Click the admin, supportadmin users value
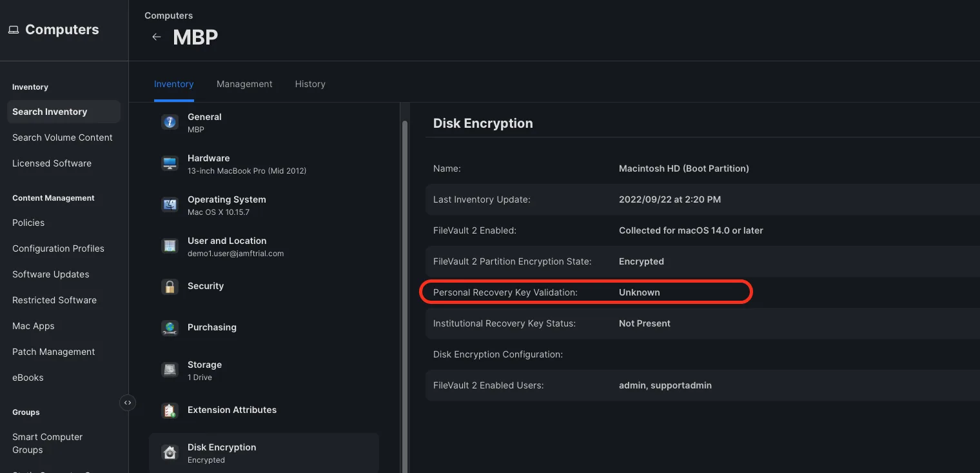Screen dimensions: 980x473 click(x=665, y=385)
